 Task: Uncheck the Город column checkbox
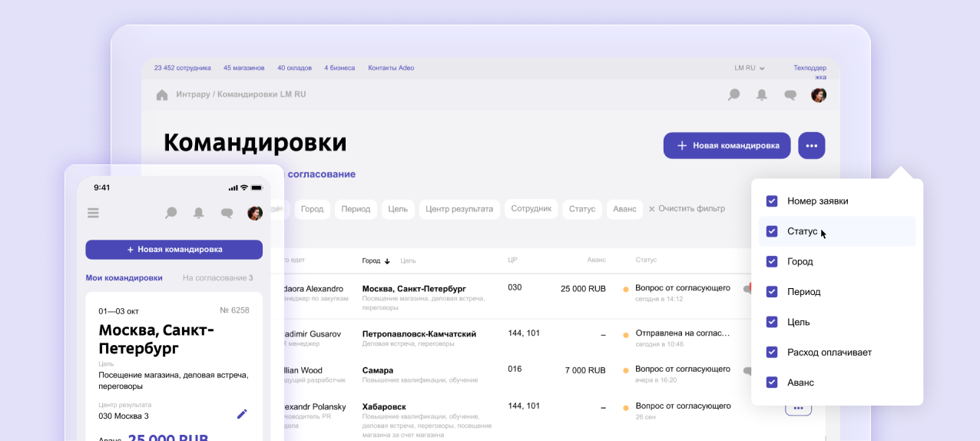[772, 261]
